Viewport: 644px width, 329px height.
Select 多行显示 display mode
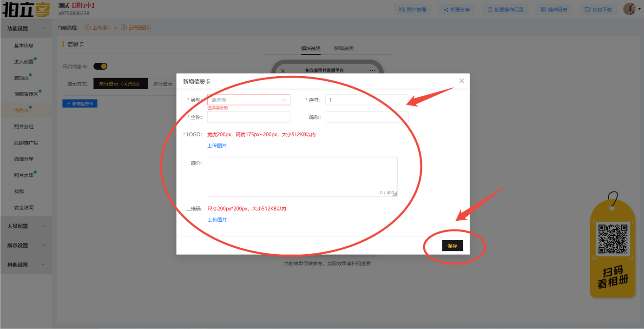163,84
